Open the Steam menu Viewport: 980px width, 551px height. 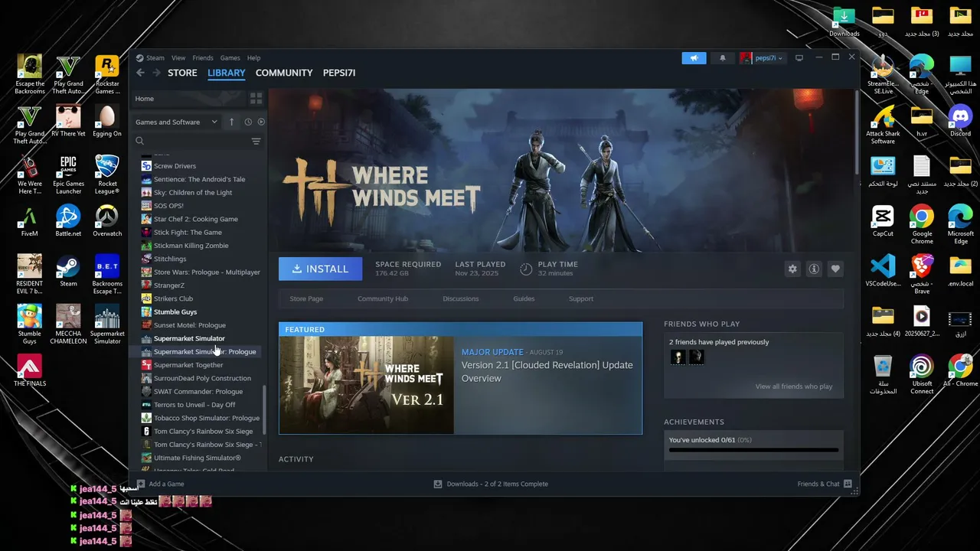coord(155,58)
